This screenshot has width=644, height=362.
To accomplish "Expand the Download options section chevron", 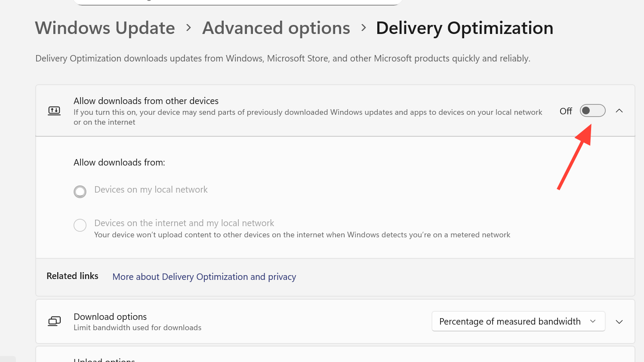I will point(619,322).
